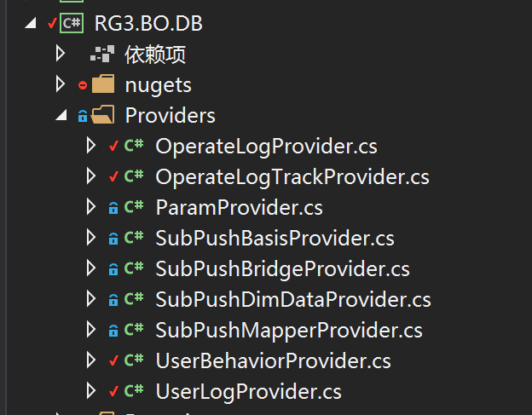532x415 pixels.
Task: Click the C# file icon of SubPushBridgeProvider.cs
Action: point(134,268)
